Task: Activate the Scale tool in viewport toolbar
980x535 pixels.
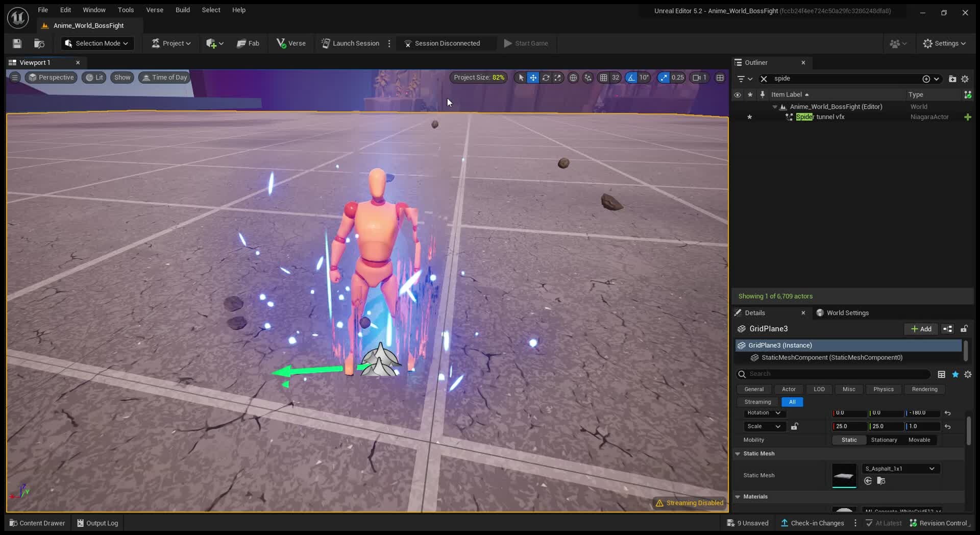Action: point(558,78)
